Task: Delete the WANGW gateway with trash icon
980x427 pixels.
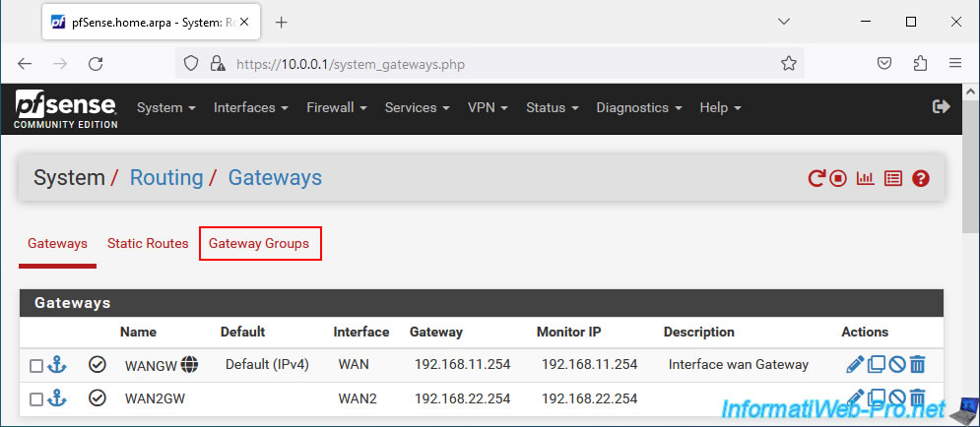Action: [917, 364]
